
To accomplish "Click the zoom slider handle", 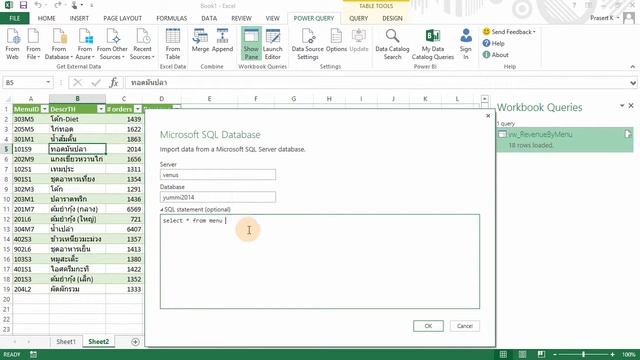I will point(583,354).
